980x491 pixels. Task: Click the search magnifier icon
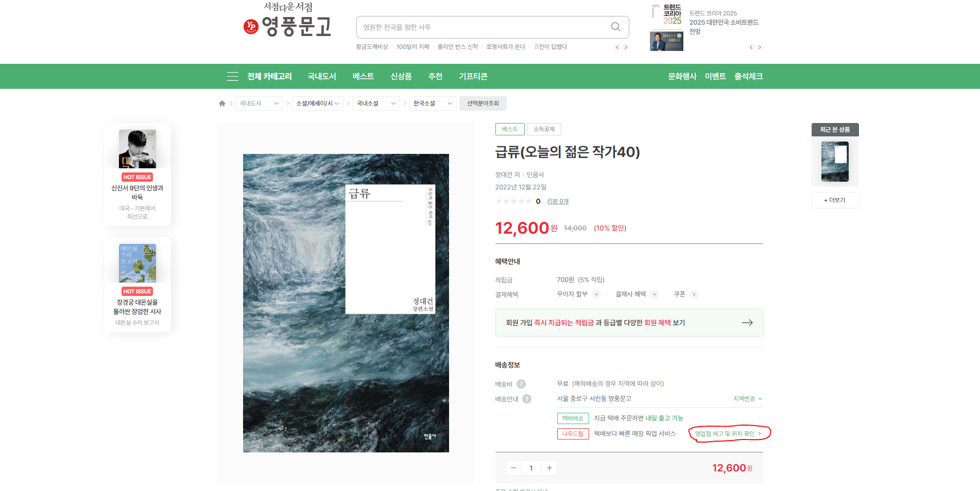point(615,27)
